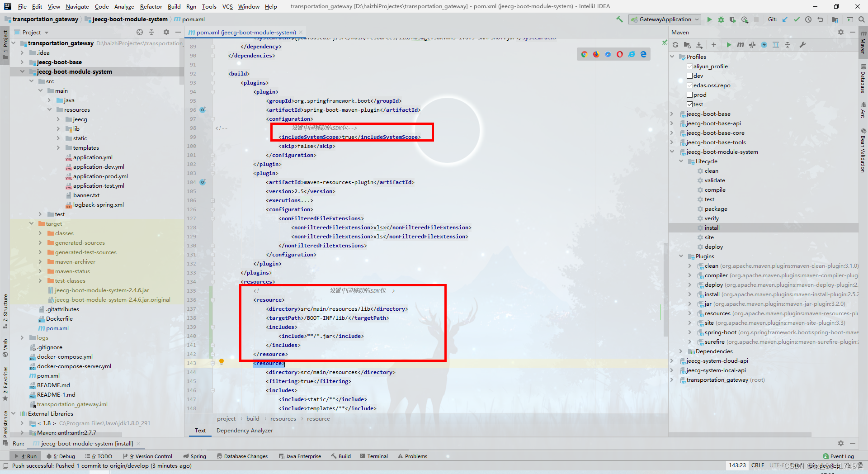Toggle the edas.oss.repo profile checkbox
The height and width of the screenshot is (474, 868).
(690, 85)
